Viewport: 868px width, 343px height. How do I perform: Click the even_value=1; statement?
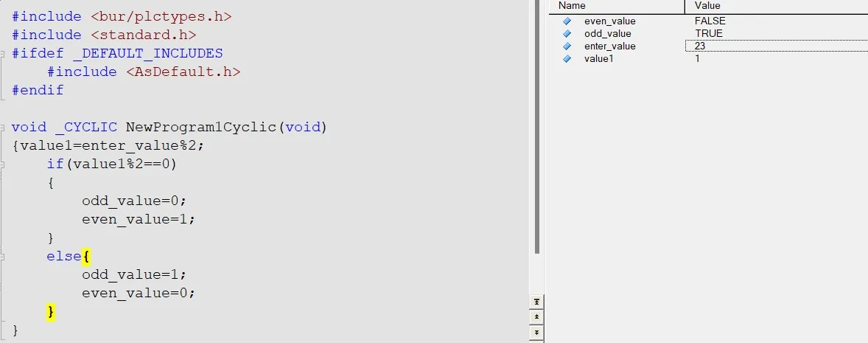139,220
